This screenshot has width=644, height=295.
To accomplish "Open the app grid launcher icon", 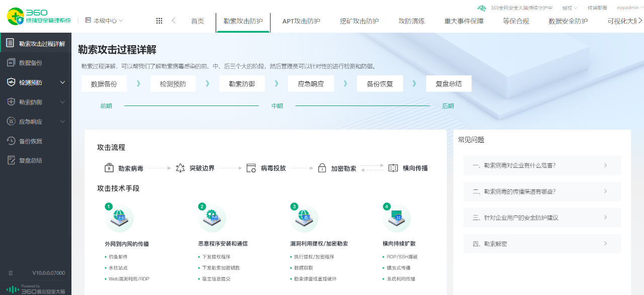I will coord(159,21).
